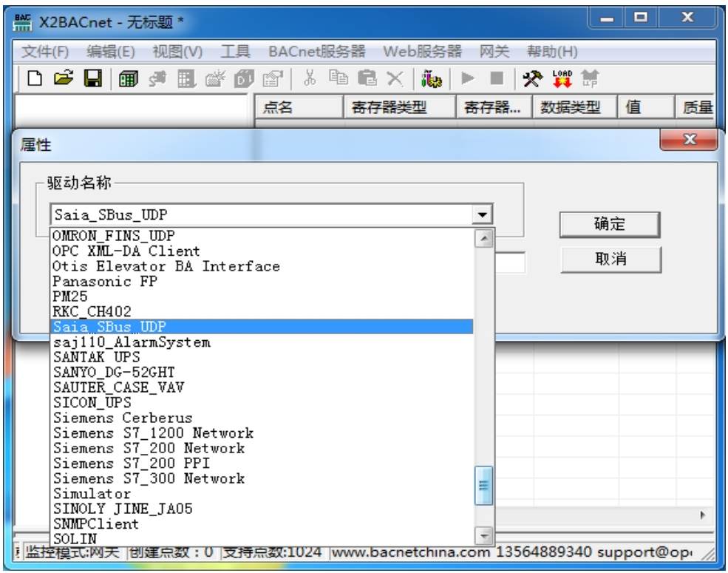The image size is (728, 573).
Task: Click the dropdown list scroll-down arrow
Action: (x=484, y=536)
